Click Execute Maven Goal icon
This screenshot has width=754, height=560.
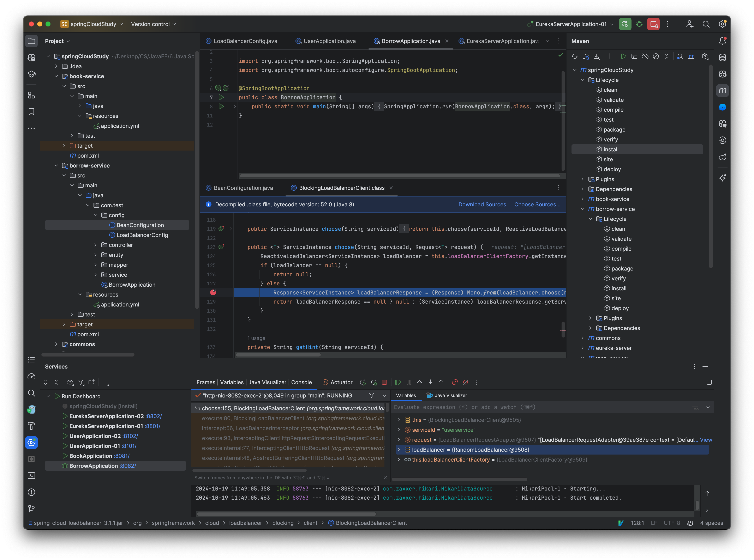[x=634, y=56]
